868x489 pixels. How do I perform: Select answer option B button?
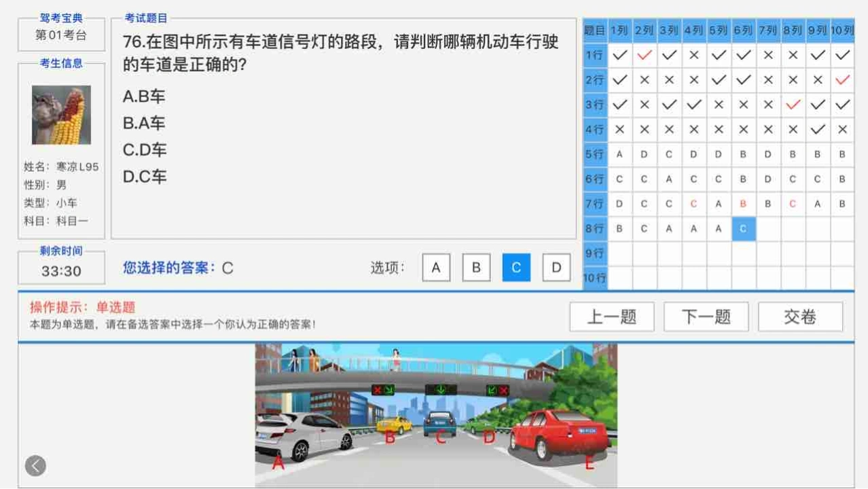tap(476, 268)
